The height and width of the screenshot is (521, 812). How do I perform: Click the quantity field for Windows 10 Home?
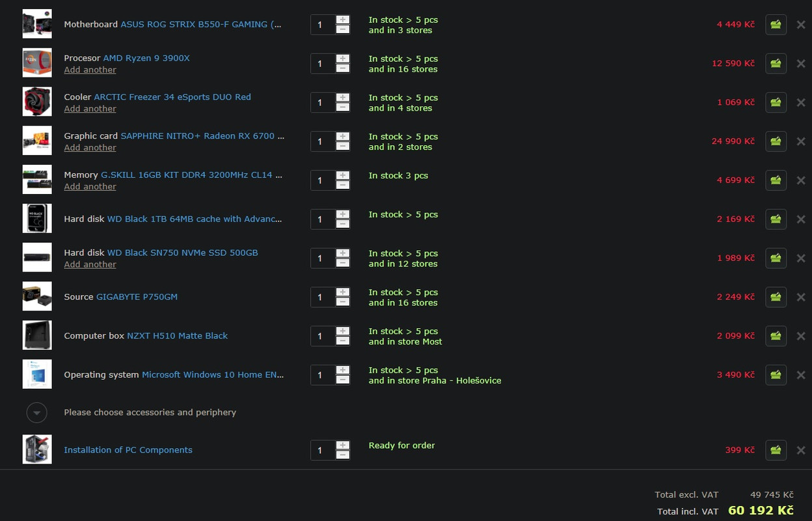[x=323, y=375]
